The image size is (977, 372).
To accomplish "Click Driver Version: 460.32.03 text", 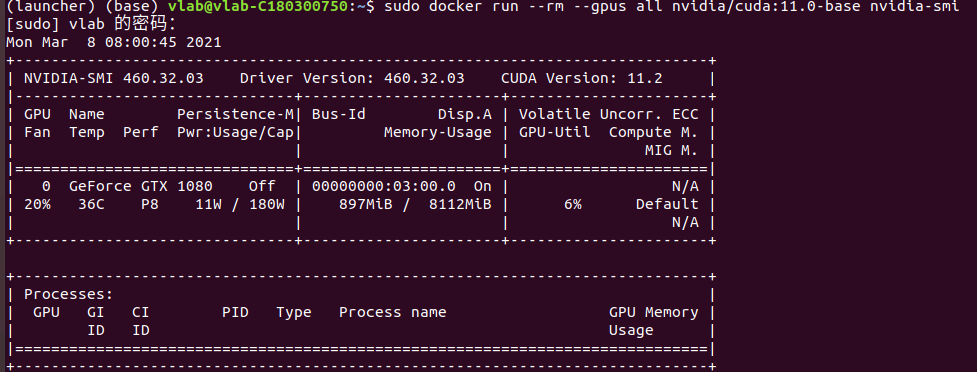I will [352, 79].
